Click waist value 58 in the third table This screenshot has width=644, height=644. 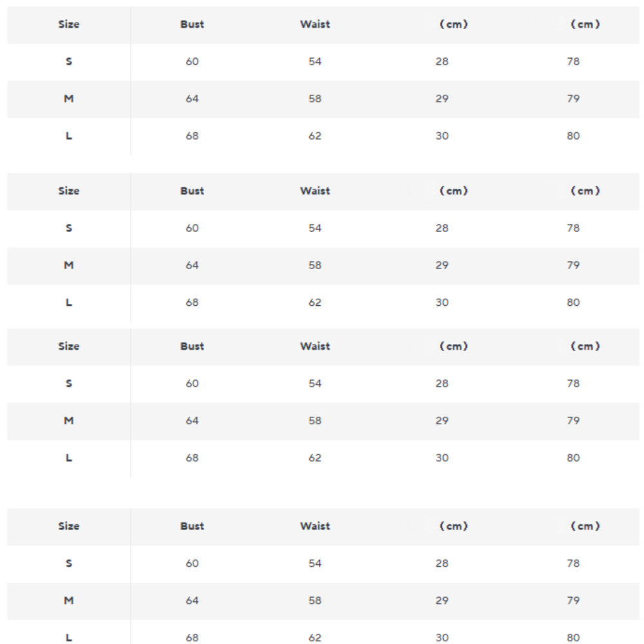tap(315, 421)
